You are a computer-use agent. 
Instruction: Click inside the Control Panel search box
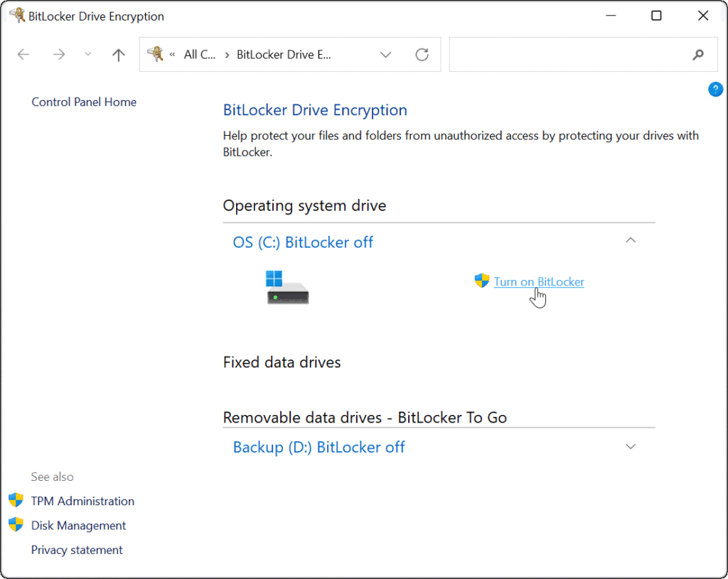[569, 55]
